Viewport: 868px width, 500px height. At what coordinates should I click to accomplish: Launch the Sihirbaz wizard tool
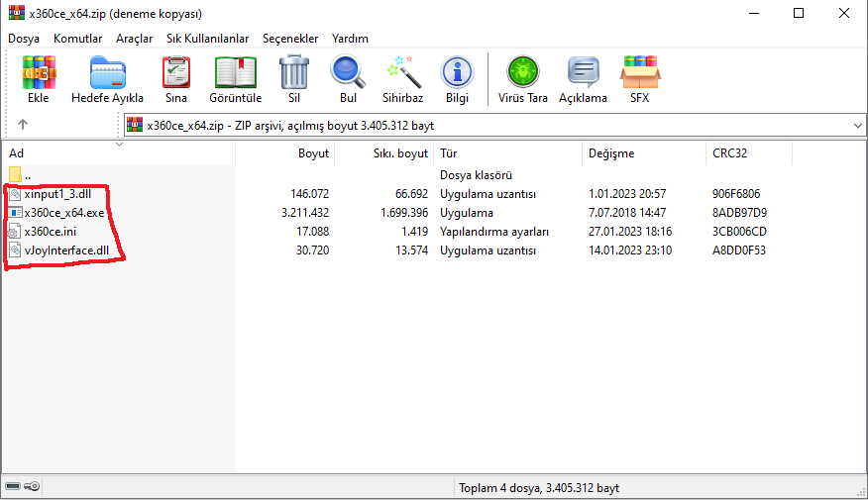click(402, 72)
